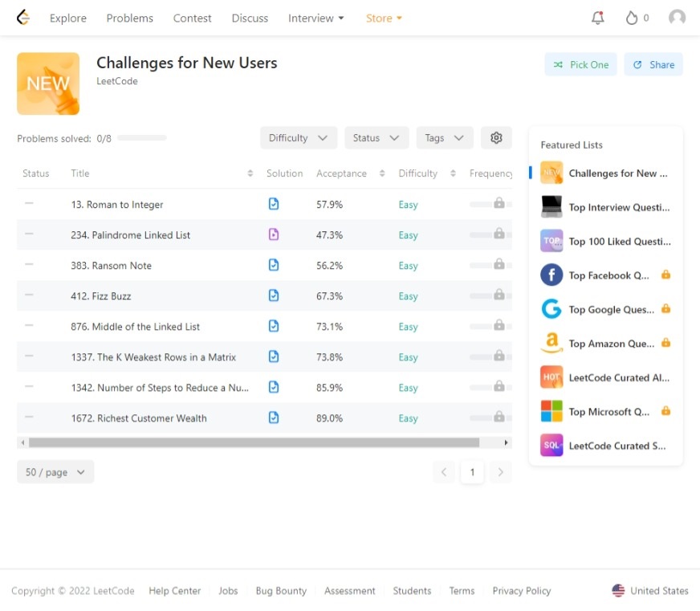Expand the Difficulty filter dropdown
700x611 pixels.
click(x=299, y=137)
